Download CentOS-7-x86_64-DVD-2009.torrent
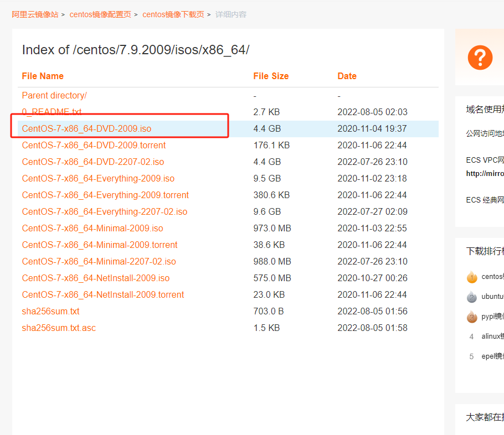This screenshot has width=504, height=435. [x=94, y=145]
